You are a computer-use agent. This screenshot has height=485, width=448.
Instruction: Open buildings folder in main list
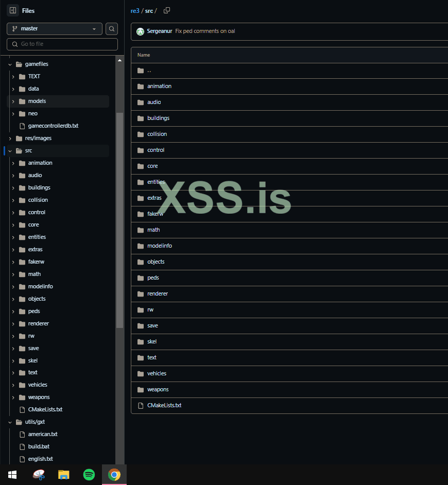[159, 118]
